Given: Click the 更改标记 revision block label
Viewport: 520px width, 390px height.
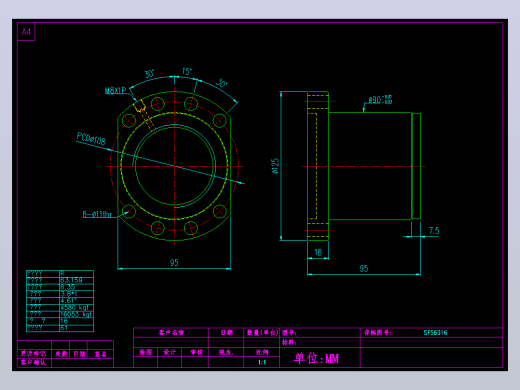Looking at the screenshot, I should [x=33, y=354].
